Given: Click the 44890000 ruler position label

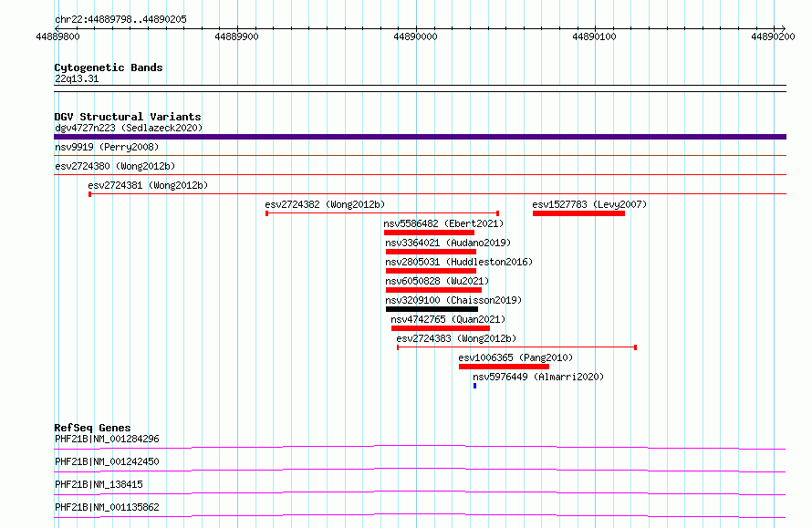Looking at the screenshot, I should tap(415, 36).
